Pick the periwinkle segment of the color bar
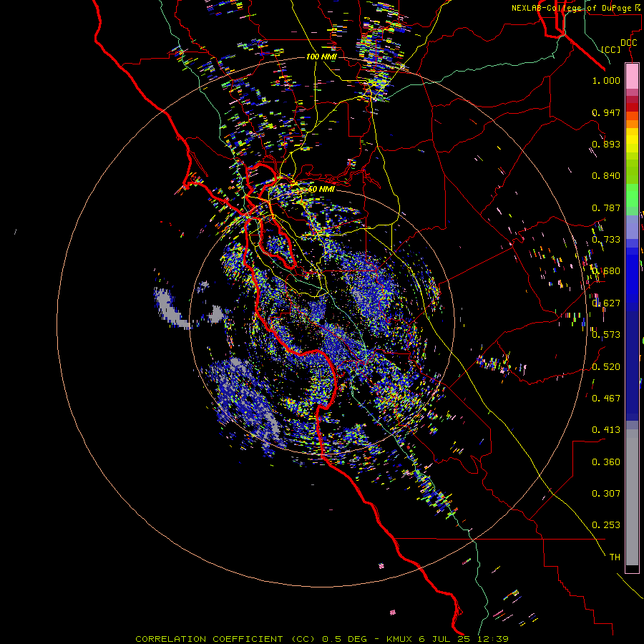Screen dimensions: 644x644 (x=632, y=227)
